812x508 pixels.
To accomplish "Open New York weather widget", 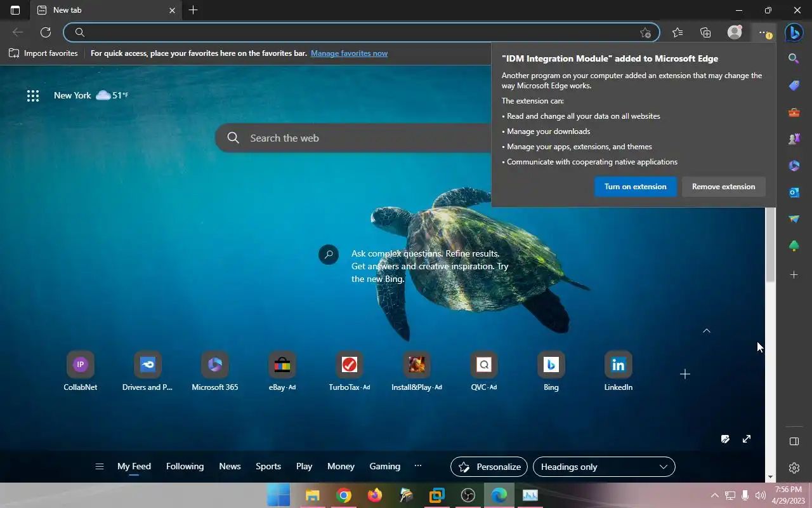I will pos(91,95).
